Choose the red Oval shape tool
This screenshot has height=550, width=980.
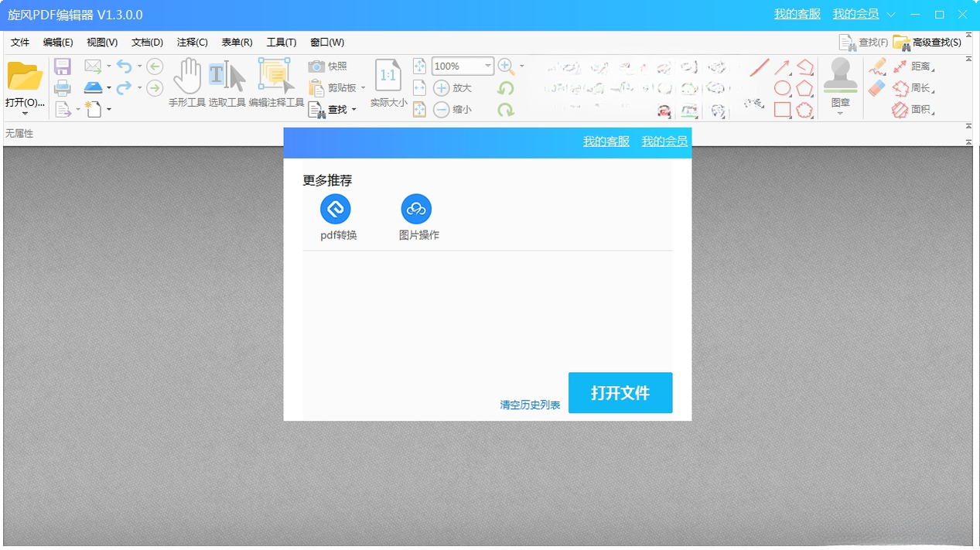point(783,88)
